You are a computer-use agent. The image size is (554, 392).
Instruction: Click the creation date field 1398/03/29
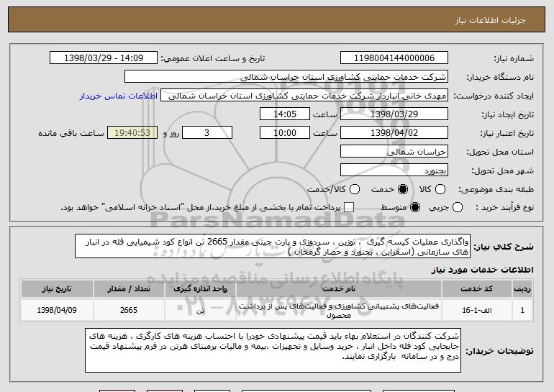[x=394, y=114]
